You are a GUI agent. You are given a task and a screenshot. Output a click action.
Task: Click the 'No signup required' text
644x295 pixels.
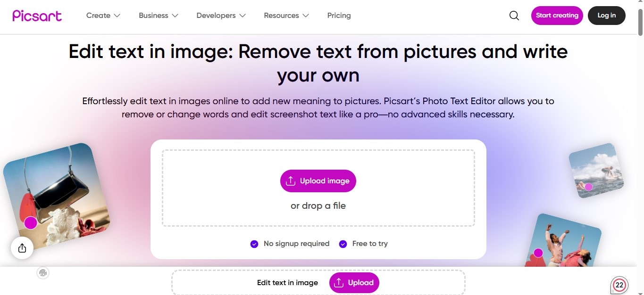point(296,244)
